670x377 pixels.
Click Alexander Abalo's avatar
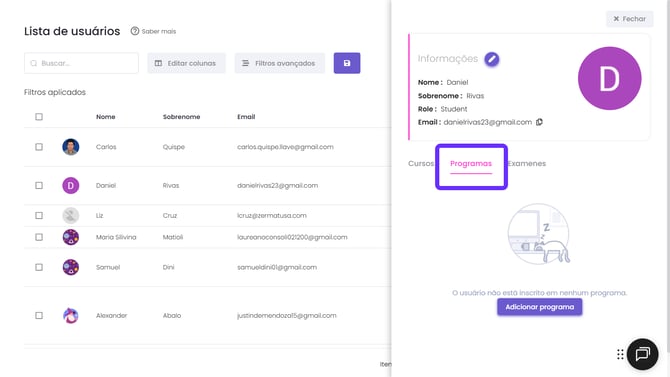71,315
